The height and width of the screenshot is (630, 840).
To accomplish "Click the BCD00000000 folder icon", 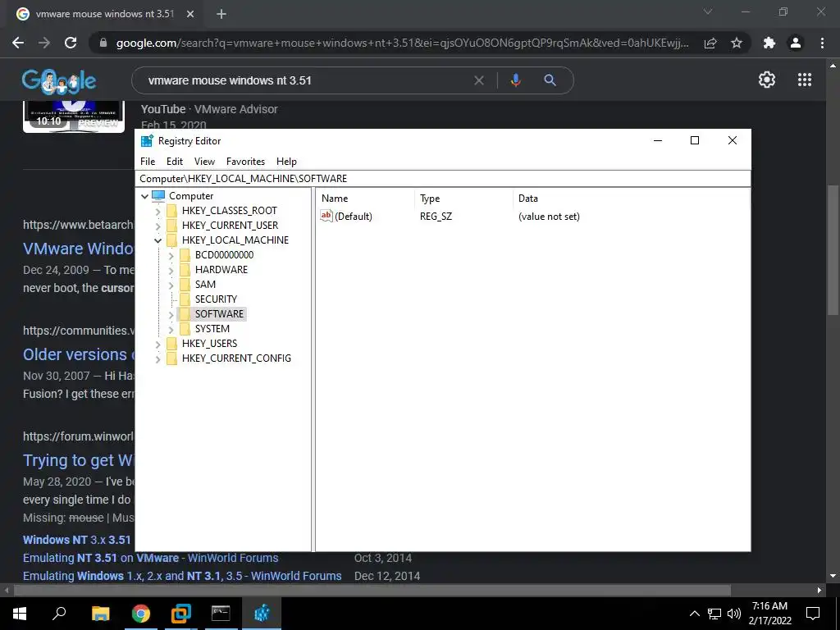I will 185,255.
